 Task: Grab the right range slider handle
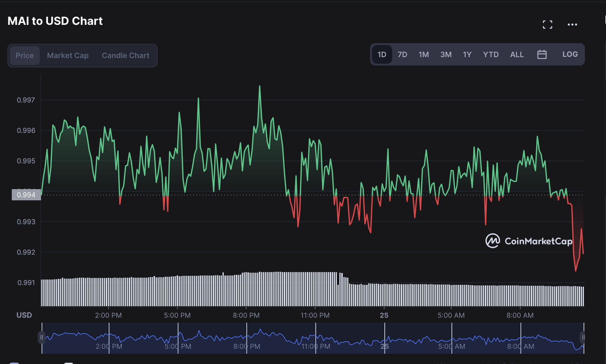pos(583,337)
